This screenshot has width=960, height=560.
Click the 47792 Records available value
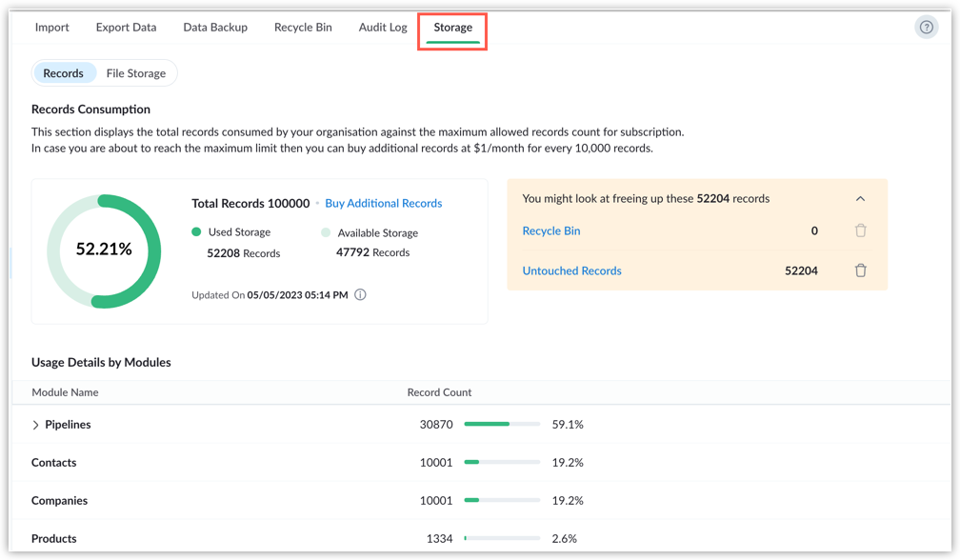click(373, 252)
